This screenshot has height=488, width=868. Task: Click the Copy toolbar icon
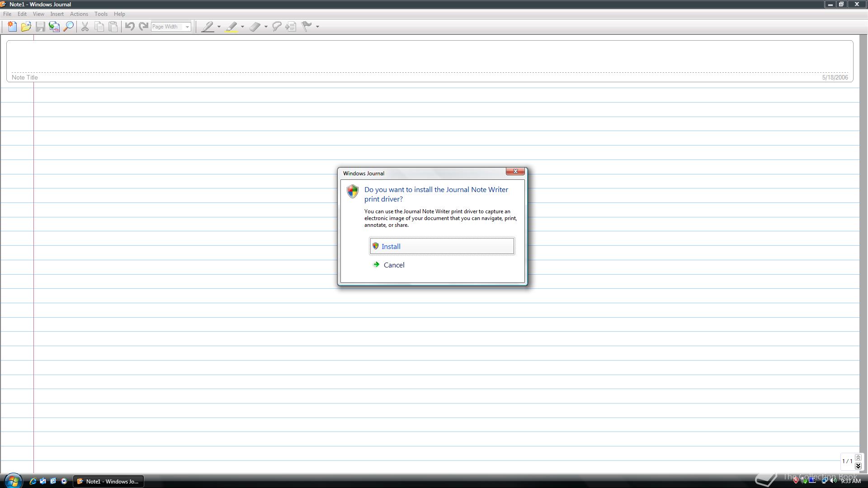[x=99, y=27]
